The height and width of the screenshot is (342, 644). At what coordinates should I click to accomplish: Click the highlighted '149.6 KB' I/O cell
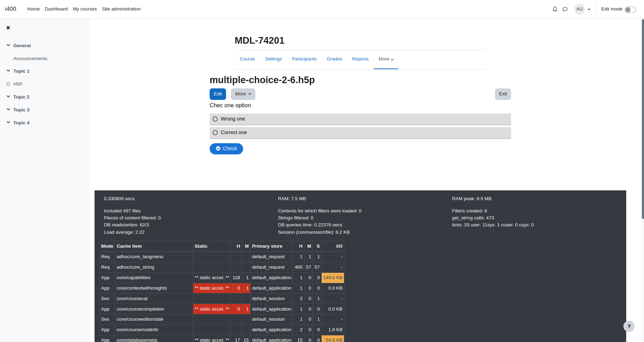[x=333, y=278]
